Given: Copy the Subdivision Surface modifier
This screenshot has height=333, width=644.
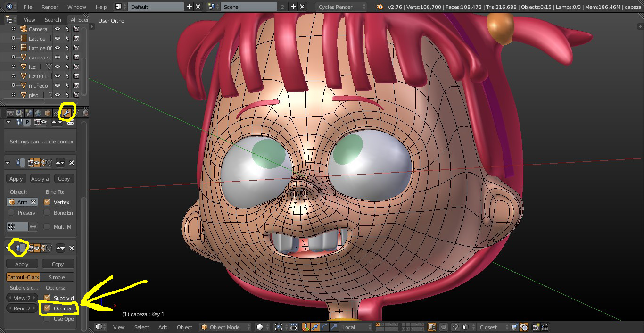Looking at the screenshot, I should [58, 264].
